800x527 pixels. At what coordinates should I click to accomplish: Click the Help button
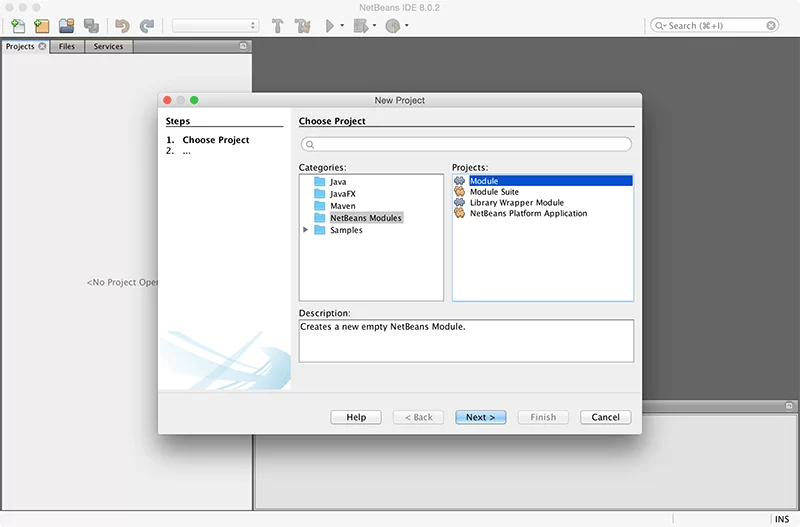pos(356,417)
